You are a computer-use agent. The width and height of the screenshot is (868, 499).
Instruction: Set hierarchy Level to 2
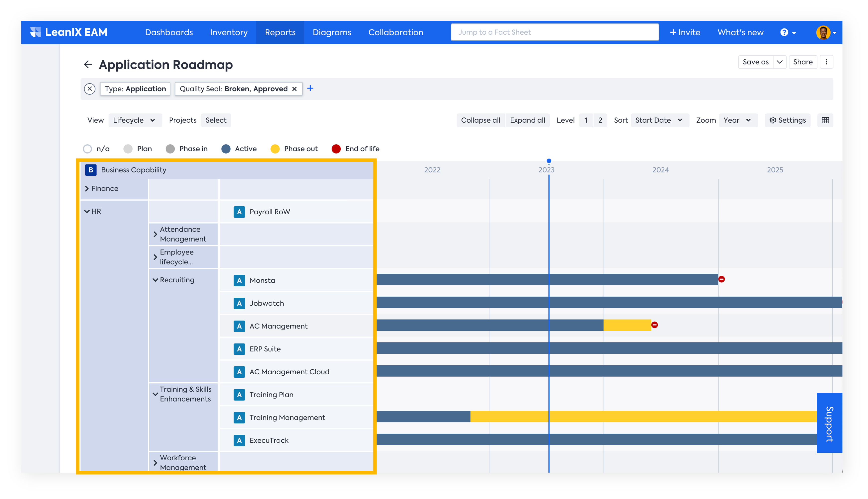click(x=600, y=120)
